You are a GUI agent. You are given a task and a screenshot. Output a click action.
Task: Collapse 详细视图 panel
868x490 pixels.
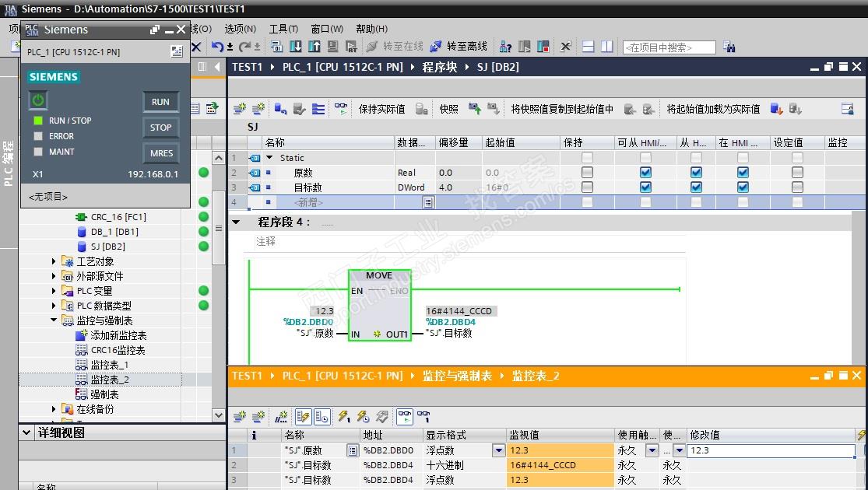click(26, 433)
